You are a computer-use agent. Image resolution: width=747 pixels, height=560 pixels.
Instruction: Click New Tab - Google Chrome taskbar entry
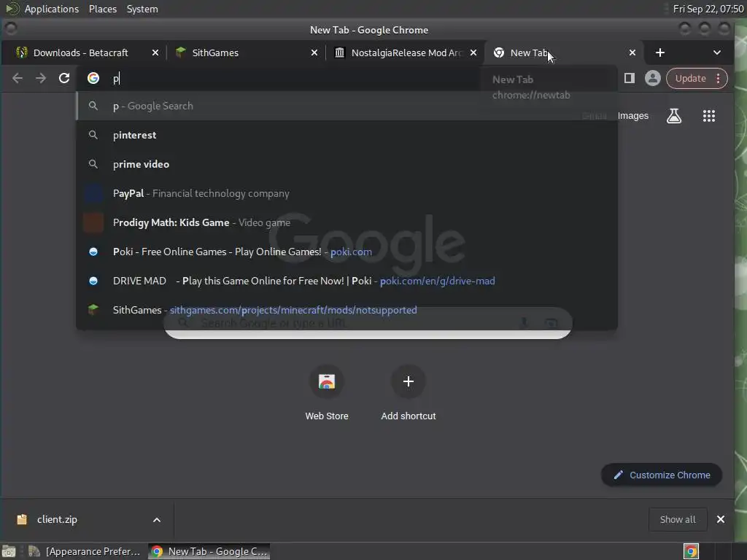point(209,551)
